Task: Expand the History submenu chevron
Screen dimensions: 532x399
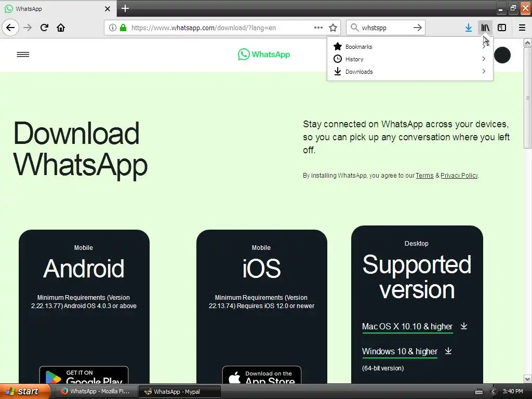Action: [484, 59]
